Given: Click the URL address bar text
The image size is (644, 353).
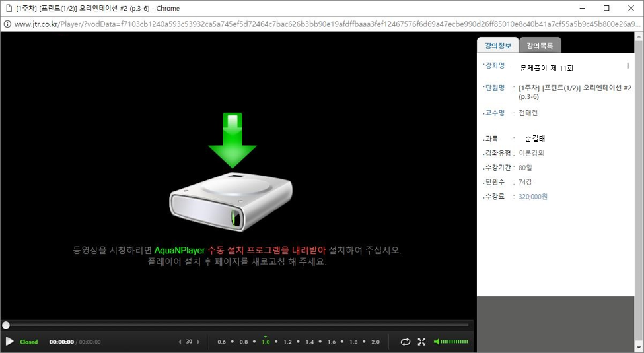Looking at the screenshot, I should 327,24.
